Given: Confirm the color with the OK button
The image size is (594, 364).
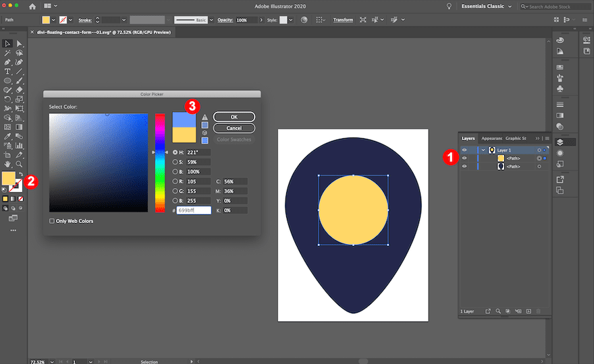Looking at the screenshot, I should tap(234, 117).
